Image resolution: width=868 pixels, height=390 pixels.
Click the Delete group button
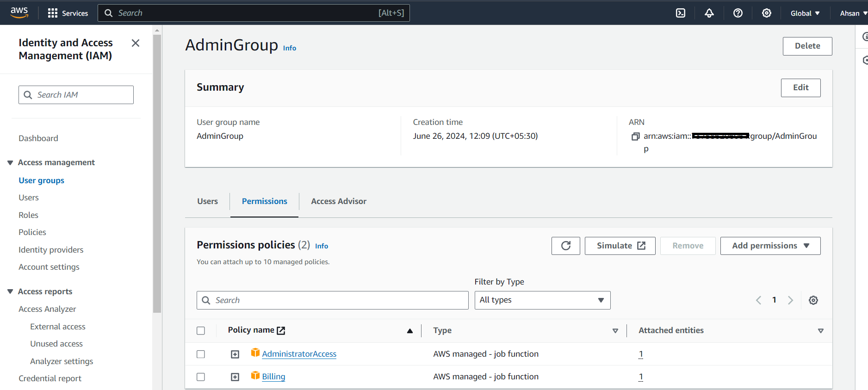point(807,46)
